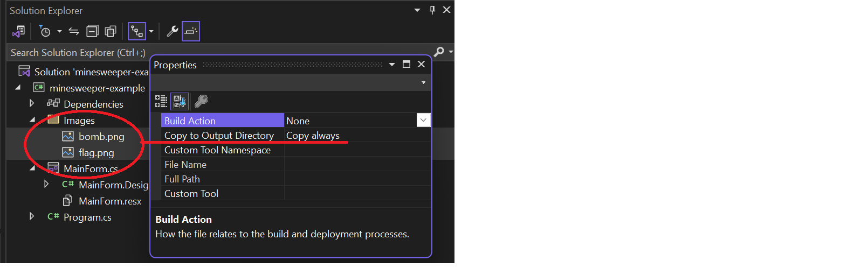Open Solution Explorer window position menu

tap(417, 10)
